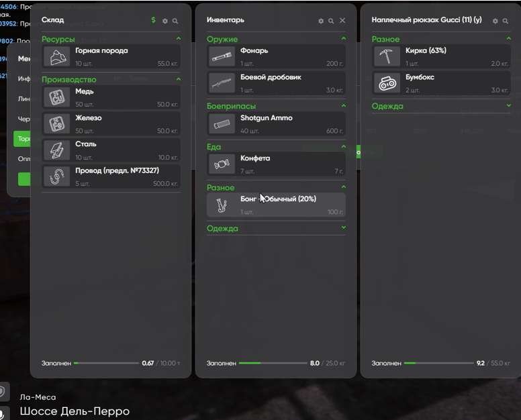Expand Одежда section in Gucci backpack
Viewport: 521px width, 420px height.
509,105
